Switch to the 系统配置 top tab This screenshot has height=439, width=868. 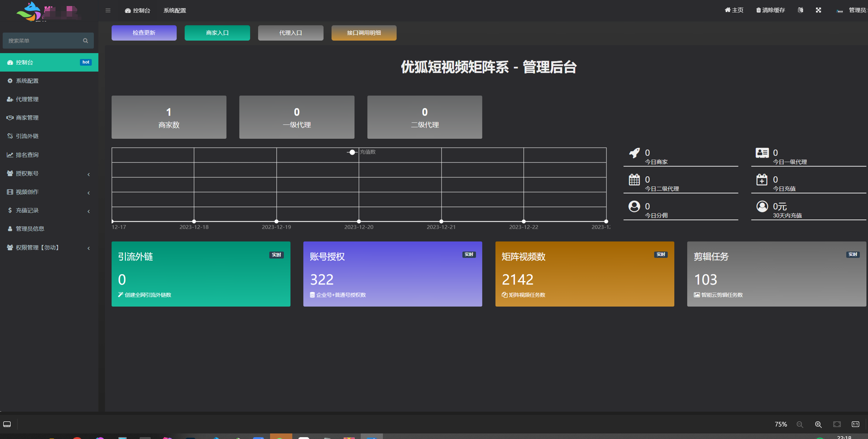(175, 10)
